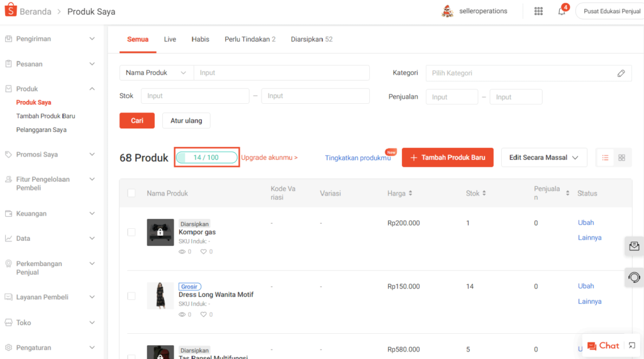
Task: Tick checkbox for Kompor gas
Action: click(x=131, y=232)
